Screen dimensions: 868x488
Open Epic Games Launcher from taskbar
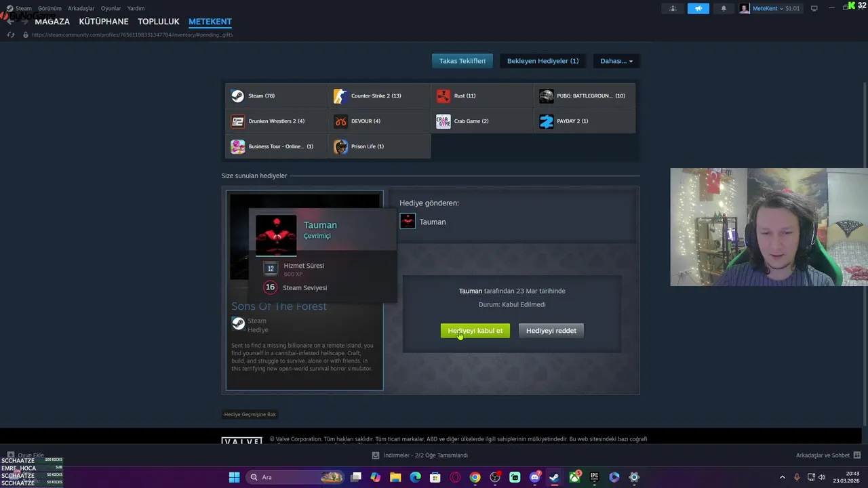pyautogui.click(x=594, y=477)
